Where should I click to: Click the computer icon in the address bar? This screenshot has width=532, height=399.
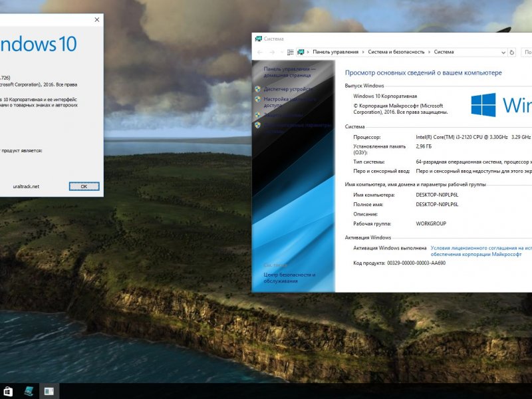coord(301,53)
